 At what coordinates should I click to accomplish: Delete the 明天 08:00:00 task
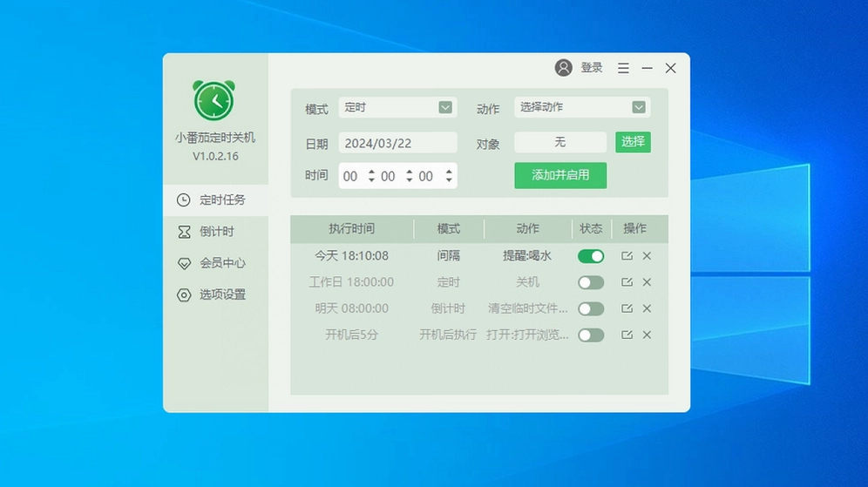(647, 308)
